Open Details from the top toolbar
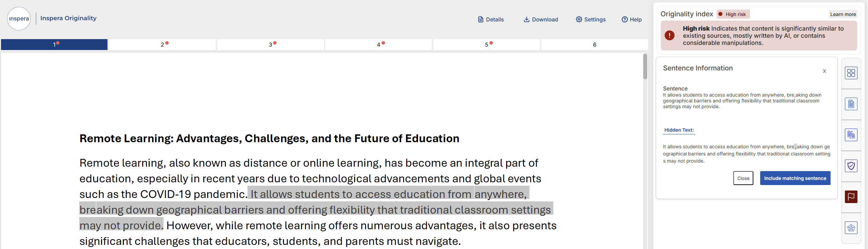 (491, 19)
